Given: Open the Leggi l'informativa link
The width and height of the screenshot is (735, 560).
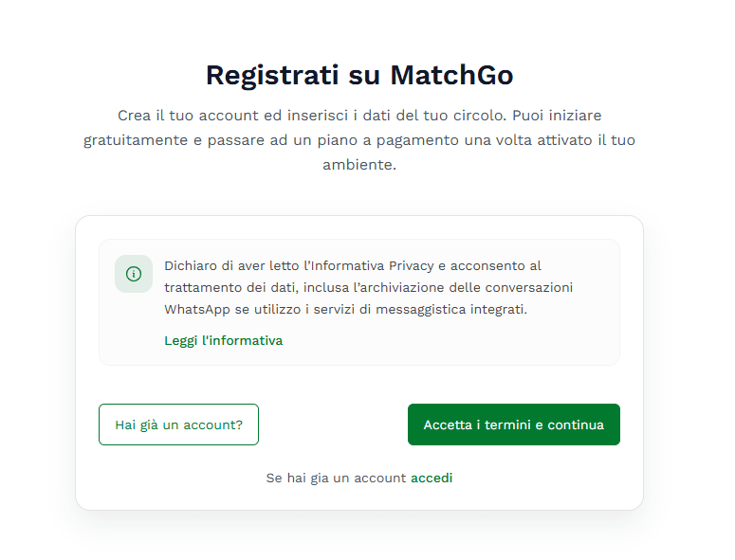Looking at the screenshot, I should click(x=223, y=340).
